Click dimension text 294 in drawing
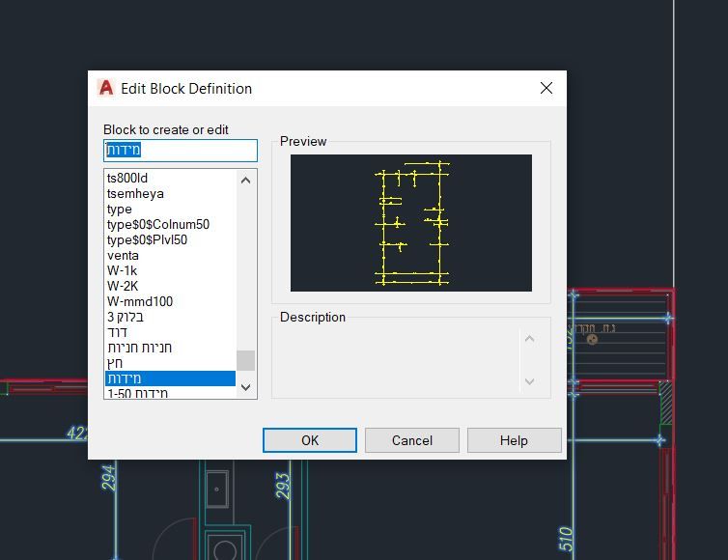The image size is (728, 560). click(108, 478)
